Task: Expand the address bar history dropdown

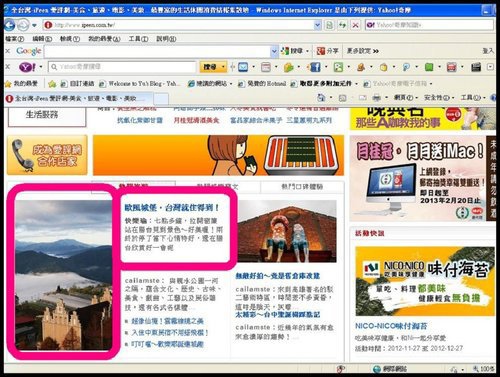Action: pyautogui.click(x=318, y=25)
